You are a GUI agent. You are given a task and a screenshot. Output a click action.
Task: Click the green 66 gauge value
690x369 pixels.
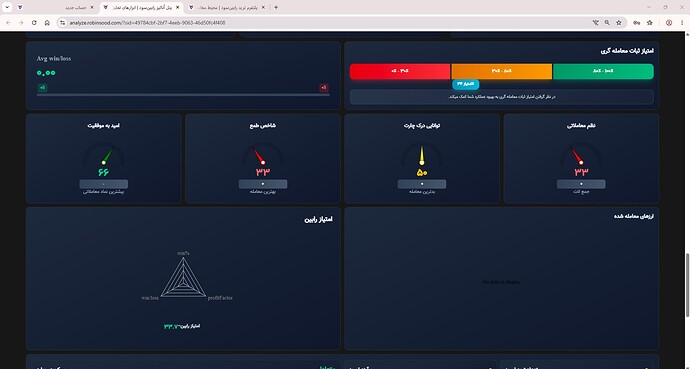coord(103,172)
